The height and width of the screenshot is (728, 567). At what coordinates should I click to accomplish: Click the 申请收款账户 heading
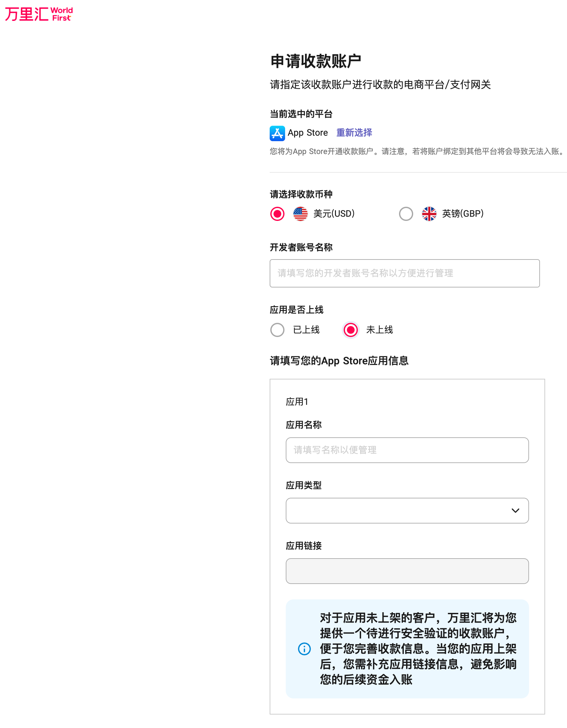pos(316,61)
